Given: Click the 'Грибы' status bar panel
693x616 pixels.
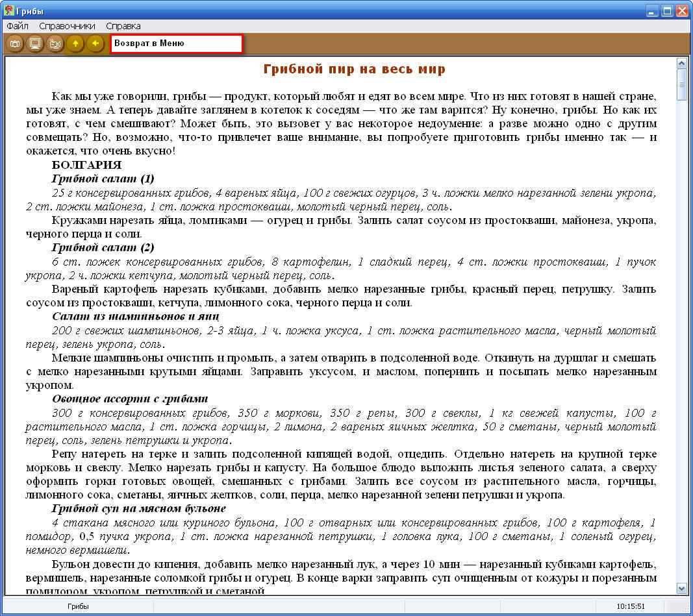Looking at the screenshot, I should coord(78,606).
